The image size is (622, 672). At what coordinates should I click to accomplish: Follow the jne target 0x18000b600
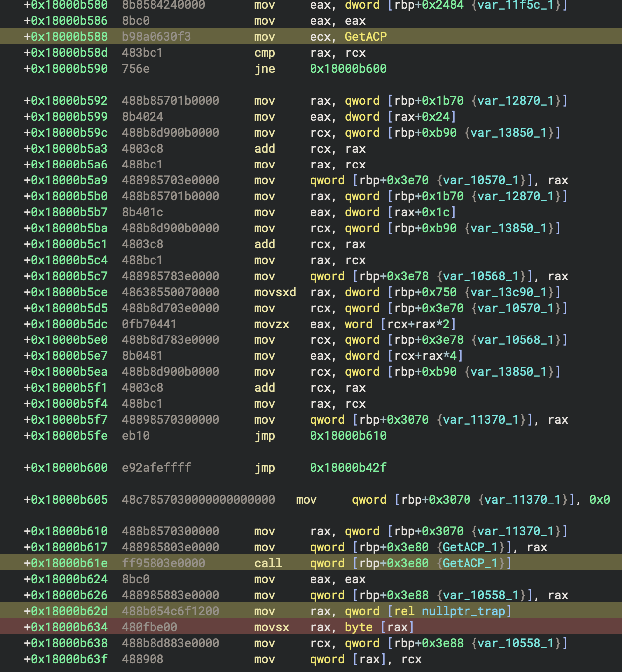[x=348, y=69]
